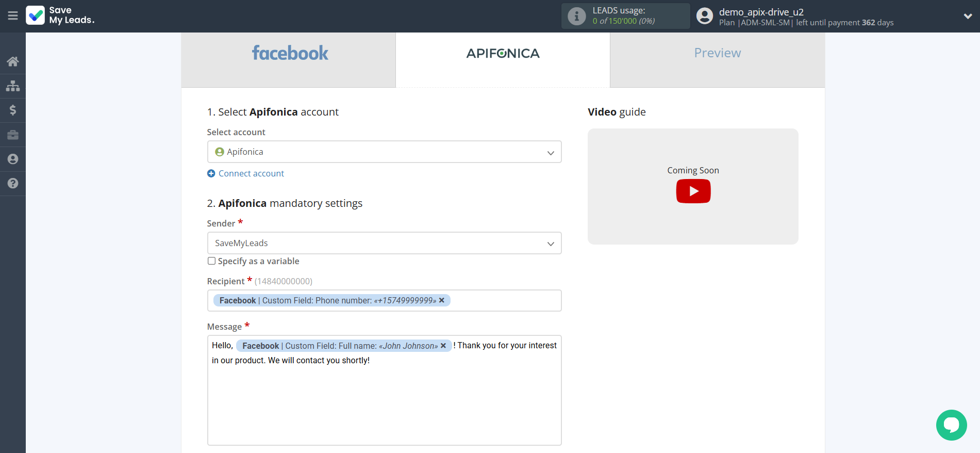Expand the user account menu chevron
This screenshot has height=453, width=980.
click(968, 17)
